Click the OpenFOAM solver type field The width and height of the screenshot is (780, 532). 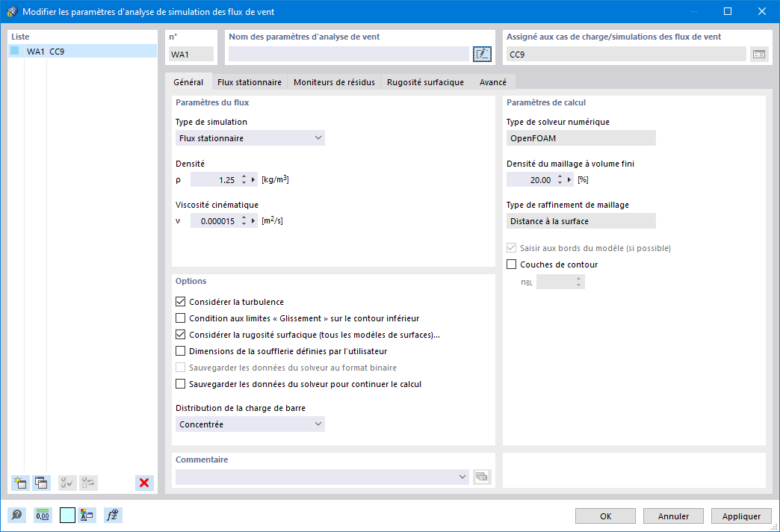pyautogui.click(x=581, y=137)
